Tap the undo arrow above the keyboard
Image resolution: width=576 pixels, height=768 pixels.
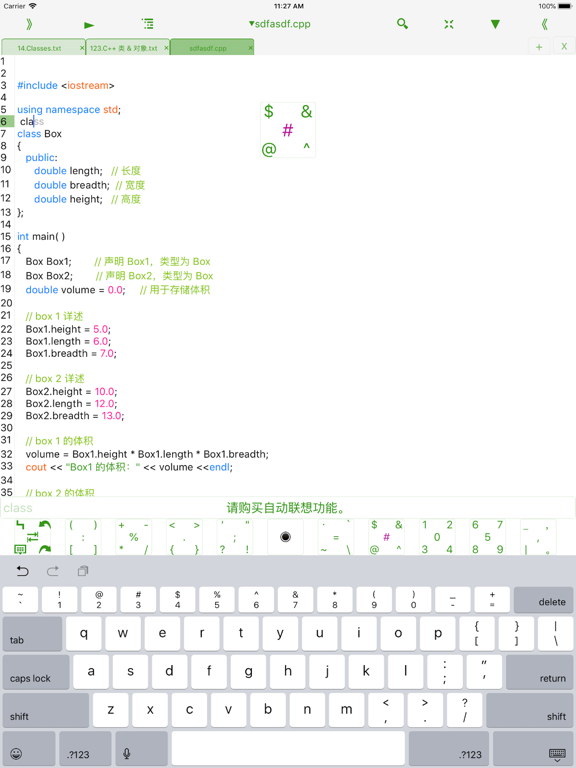click(23, 571)
